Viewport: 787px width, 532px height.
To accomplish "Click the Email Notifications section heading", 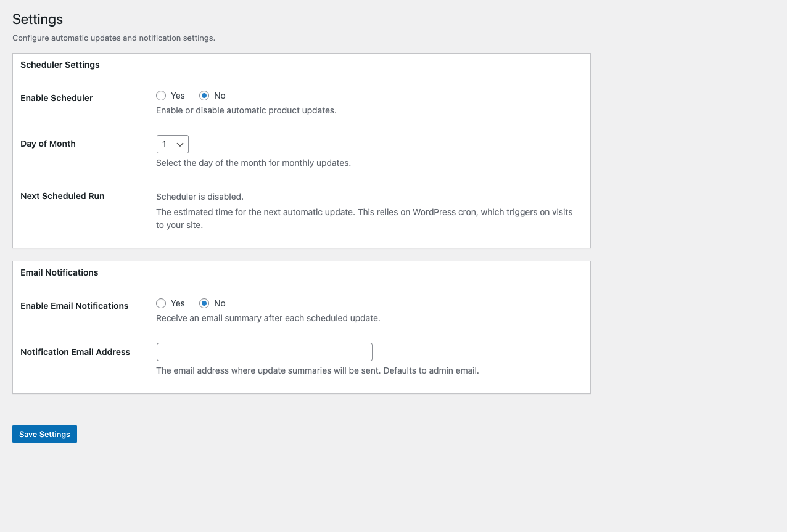I will pos(59,272).
